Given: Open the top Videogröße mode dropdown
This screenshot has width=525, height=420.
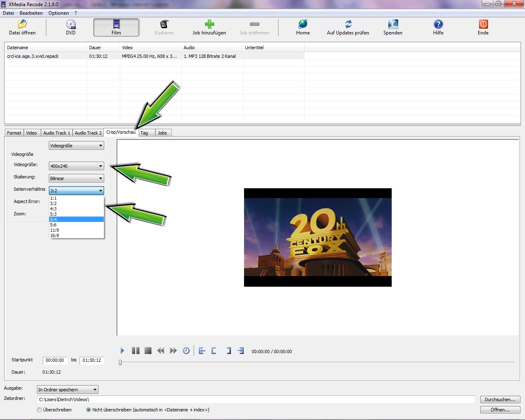Looking at the screenshot, I should [76, 146].
